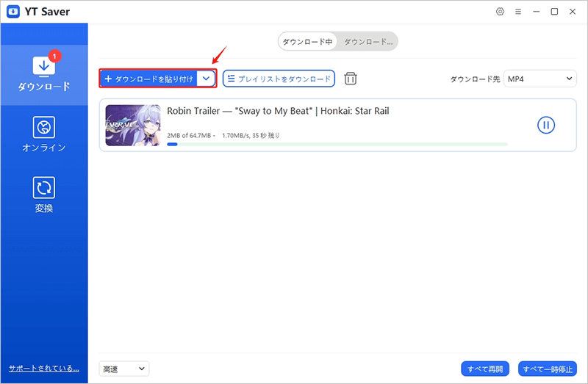This screenshot has width=588, height=384.
Task: Click the Robin Trailer video title
Action: [278, 111]
